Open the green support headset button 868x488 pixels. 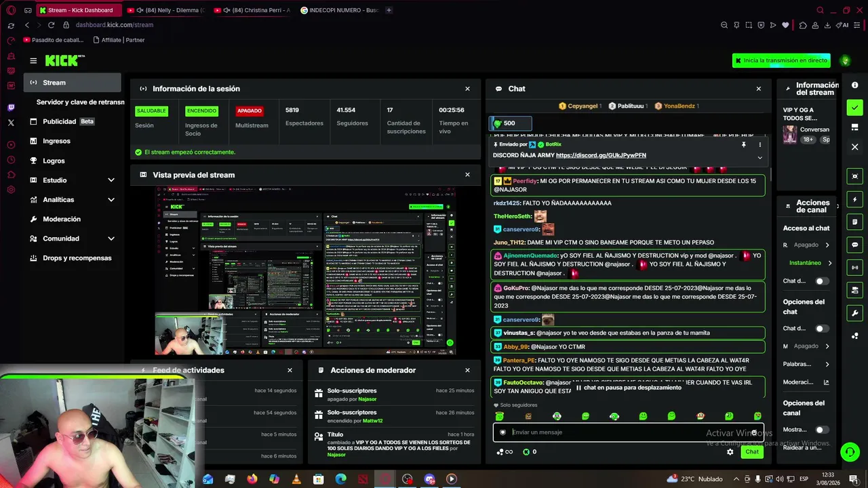pos(850,451)
